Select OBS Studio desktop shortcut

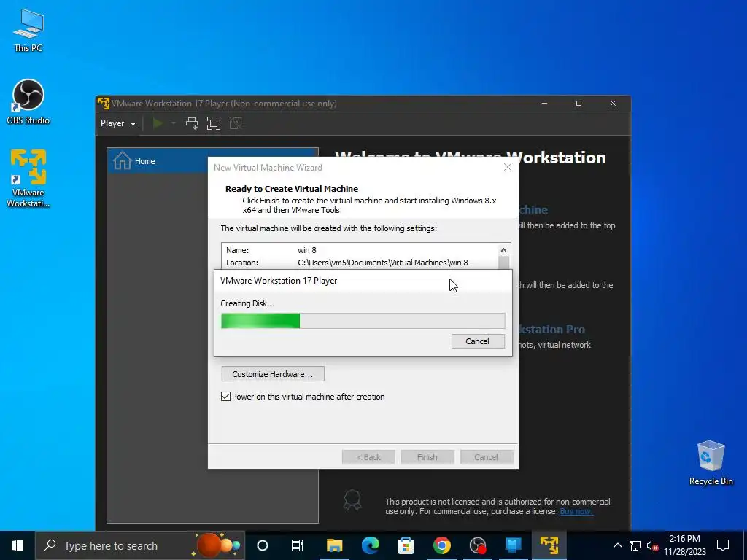[x=28, y=102]
